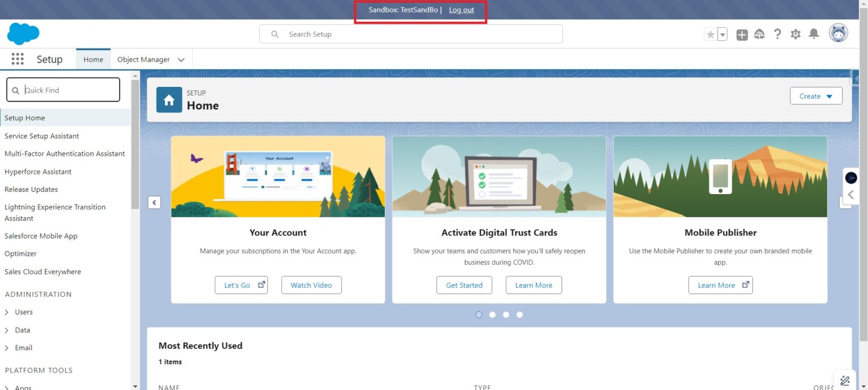Open the Help question mark icon
The width and height of the screenshot is (868, 390).
click(778, 34)
